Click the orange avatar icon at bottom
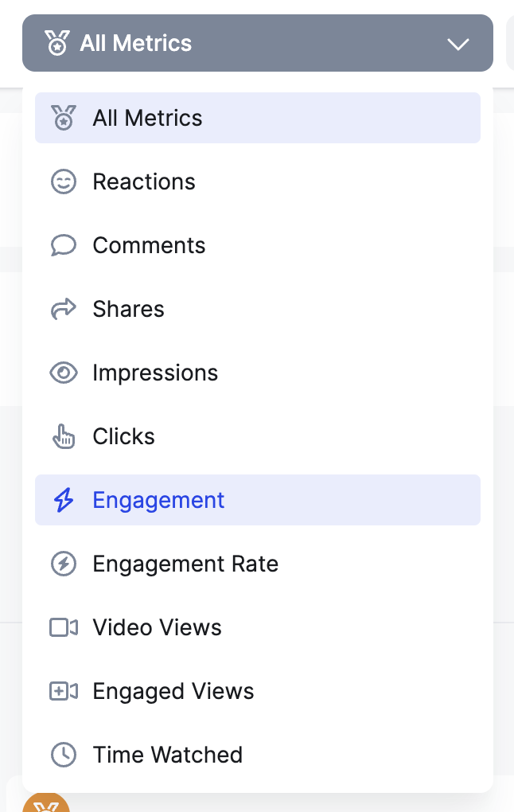This screenshot has height=812, width=514. point(46,802)
